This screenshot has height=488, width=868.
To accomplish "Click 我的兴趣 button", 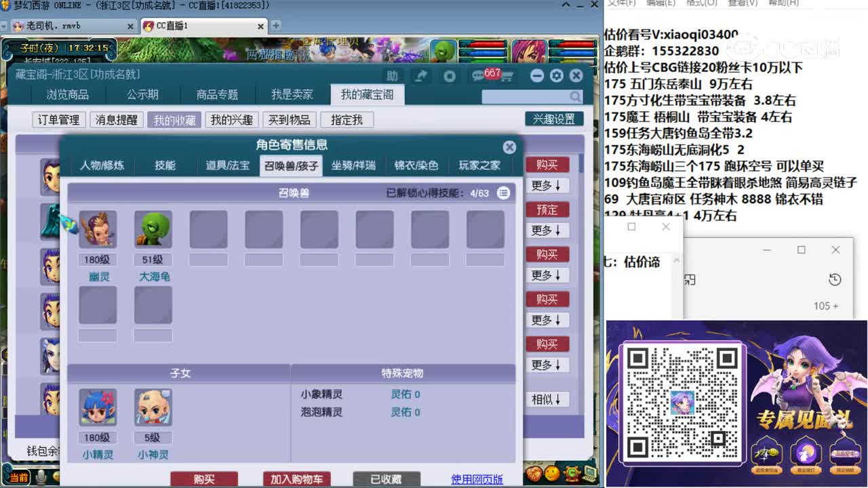I will coord(232,120).
